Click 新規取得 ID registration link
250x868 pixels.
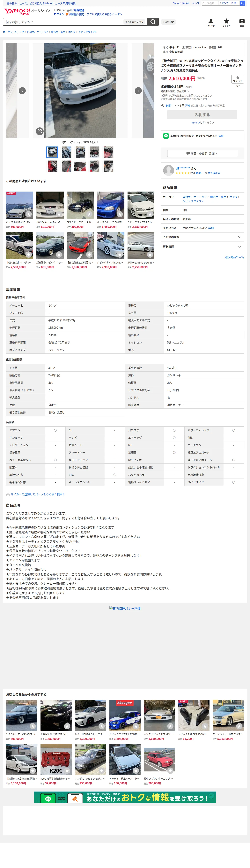click(x=79, y=10)
